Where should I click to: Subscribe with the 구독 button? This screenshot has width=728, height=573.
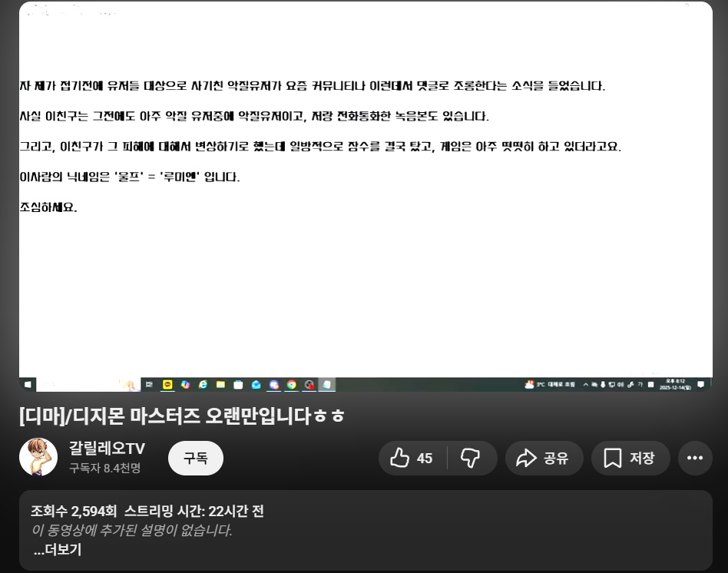click(x=195, y=459)
